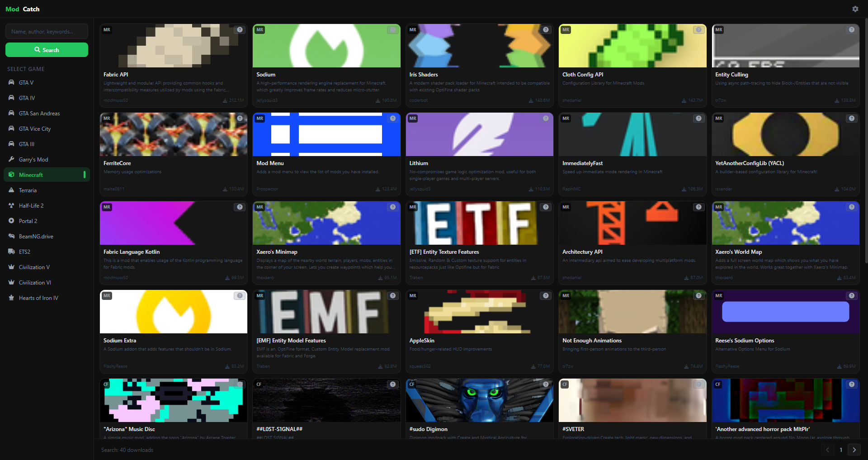This screenshot has height=460, width=868.
Task: Click author name 'jellysquid3' on Sodium card
Action: (x=267, y=100)
